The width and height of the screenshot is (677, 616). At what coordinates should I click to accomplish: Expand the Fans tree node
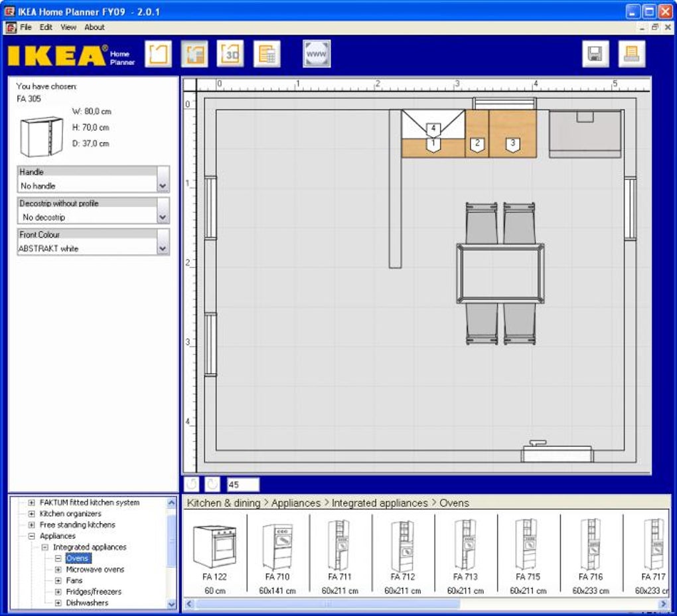[x=58, y=581]
